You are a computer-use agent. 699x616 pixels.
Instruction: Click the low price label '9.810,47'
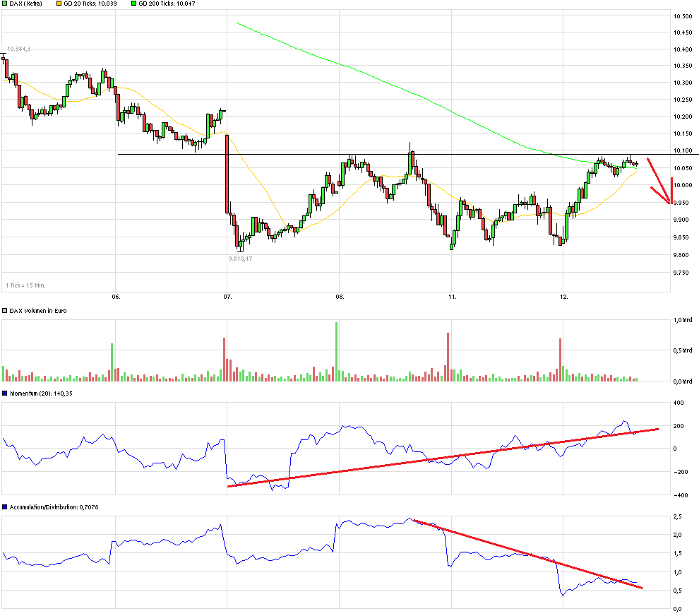click(x=240, y=259)
